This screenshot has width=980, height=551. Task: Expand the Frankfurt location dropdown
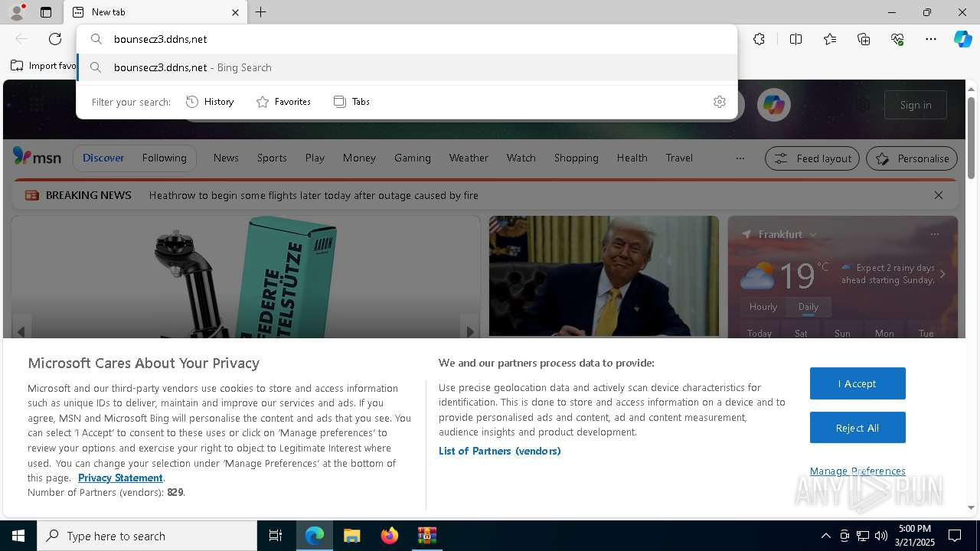point(813,234)
